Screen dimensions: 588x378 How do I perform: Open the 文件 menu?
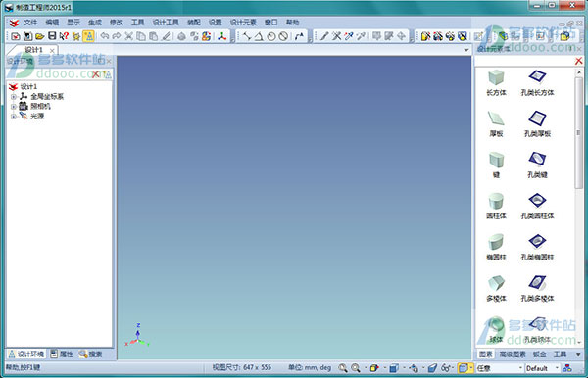pyautogui.click(x=30, y=23)
